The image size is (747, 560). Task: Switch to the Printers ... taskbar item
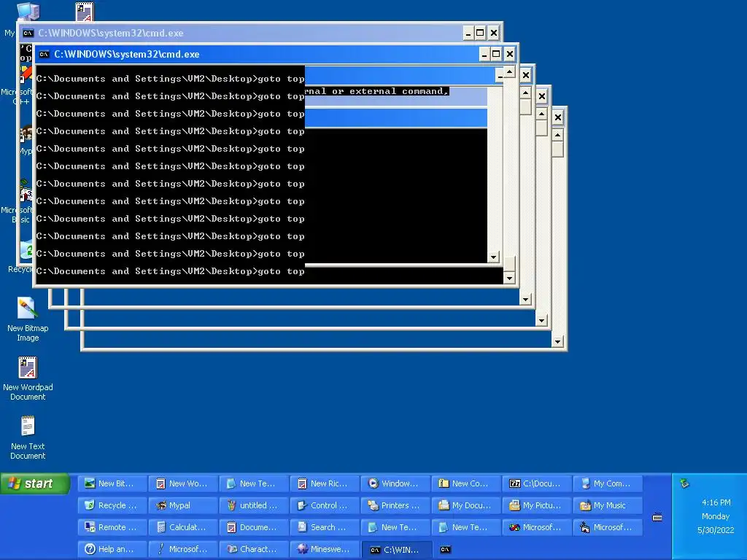pos(395,505)
